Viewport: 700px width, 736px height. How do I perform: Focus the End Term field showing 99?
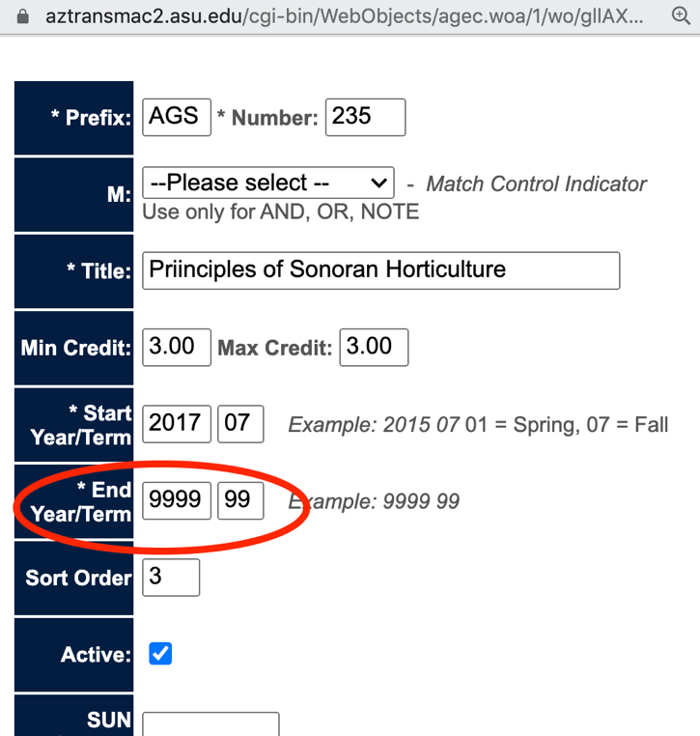240,500
